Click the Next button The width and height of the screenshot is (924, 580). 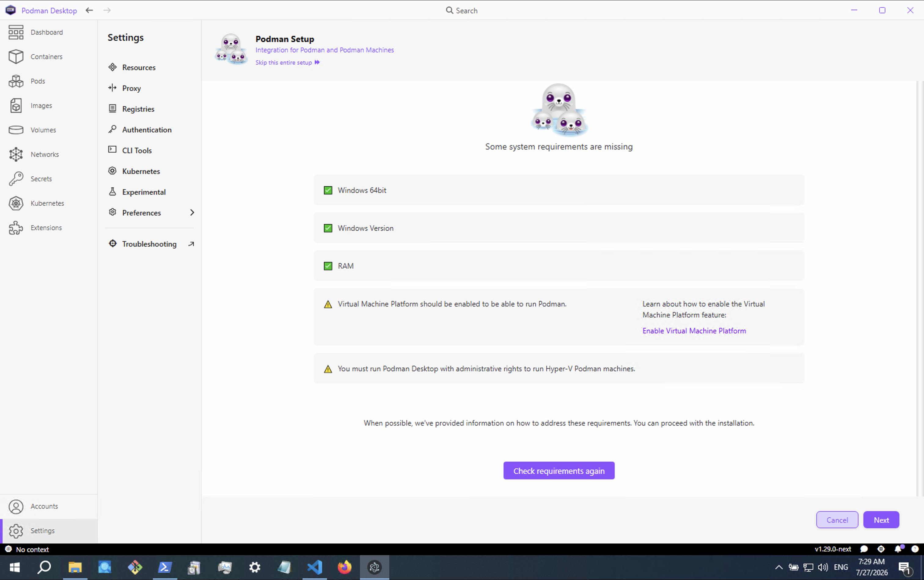[881, 520]
